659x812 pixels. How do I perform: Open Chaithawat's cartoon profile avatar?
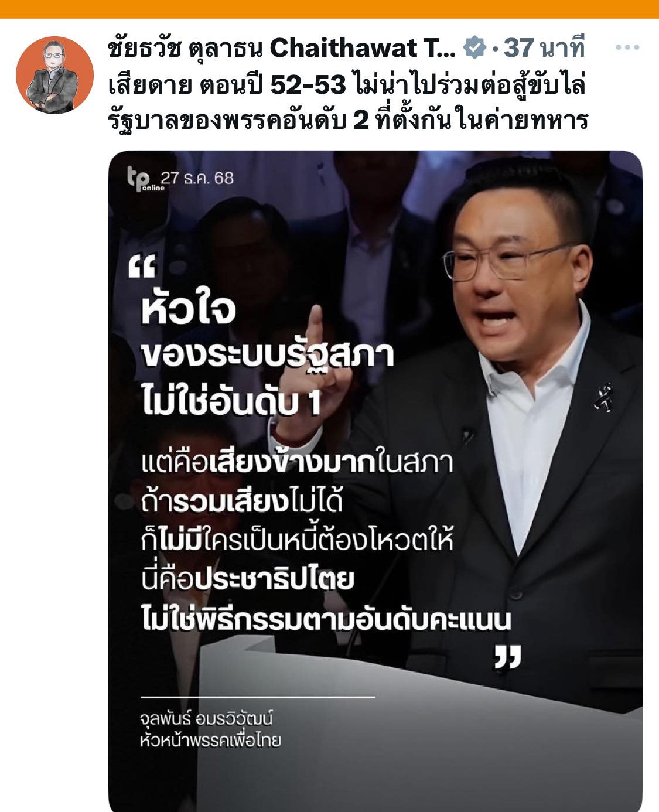(54, 75)
